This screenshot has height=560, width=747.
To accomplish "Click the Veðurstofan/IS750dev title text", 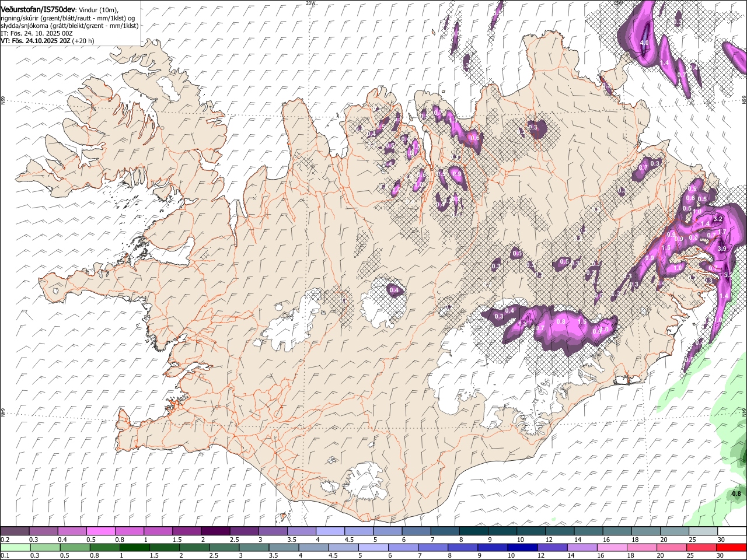I will coord(38,9).
